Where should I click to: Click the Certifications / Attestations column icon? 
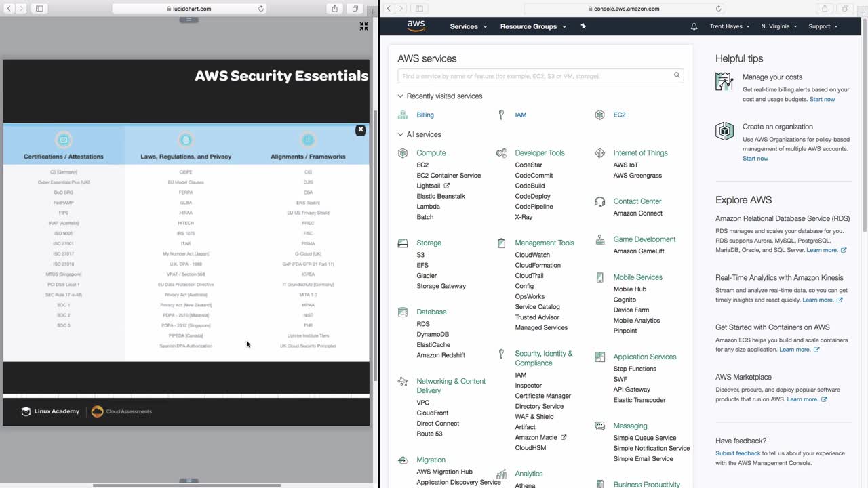click(x=64, y=140)
